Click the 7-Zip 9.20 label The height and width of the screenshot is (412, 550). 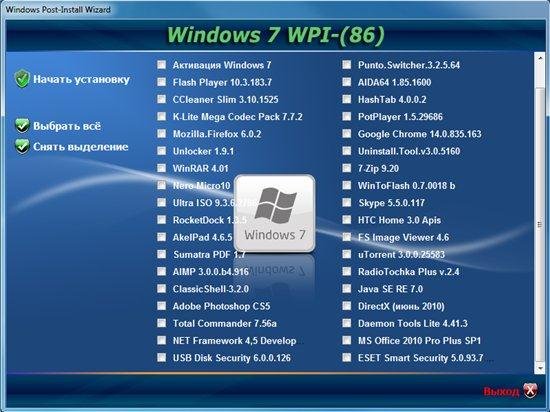(x=378, y=168)
